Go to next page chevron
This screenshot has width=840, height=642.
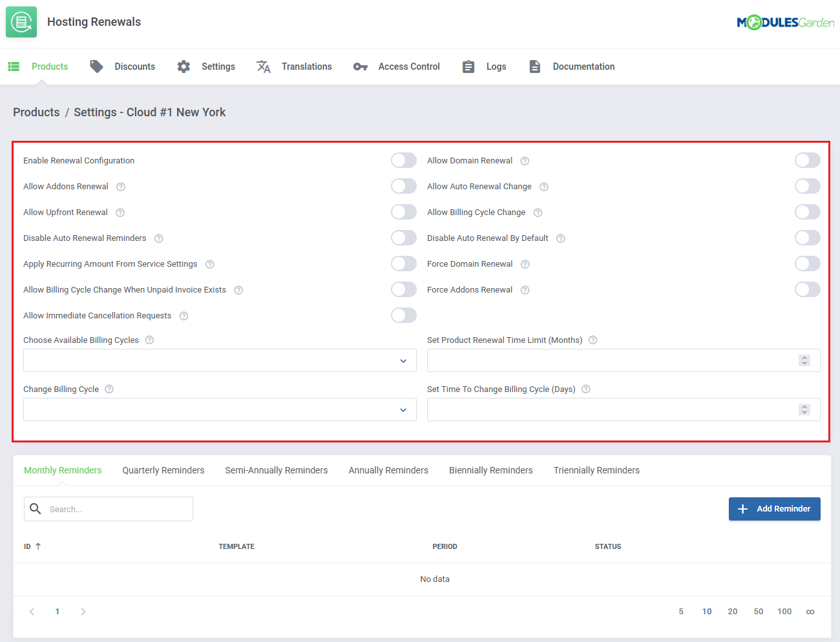pyautogui.click(x=83, y=612)
